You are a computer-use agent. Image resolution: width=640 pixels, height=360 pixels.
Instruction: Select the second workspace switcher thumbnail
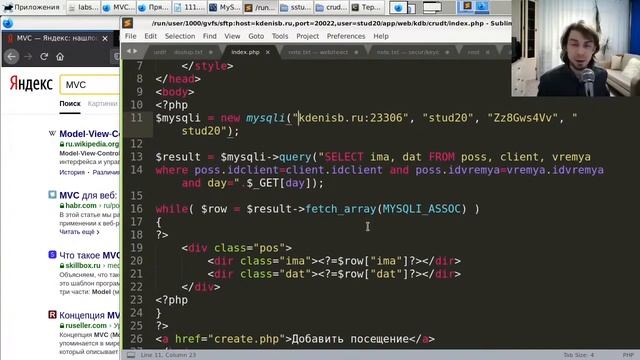coord(432,7)
